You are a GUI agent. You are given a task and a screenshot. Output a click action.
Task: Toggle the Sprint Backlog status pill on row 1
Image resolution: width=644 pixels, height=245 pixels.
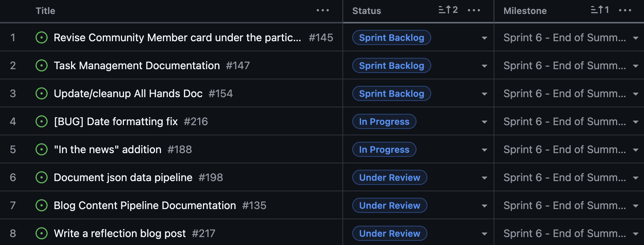391,37
